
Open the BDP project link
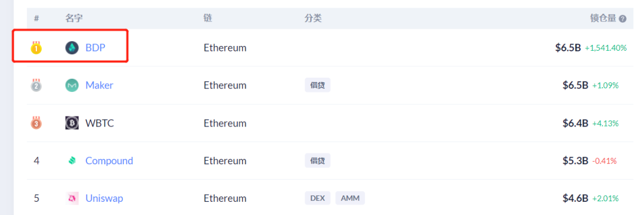tap(95, 48)
